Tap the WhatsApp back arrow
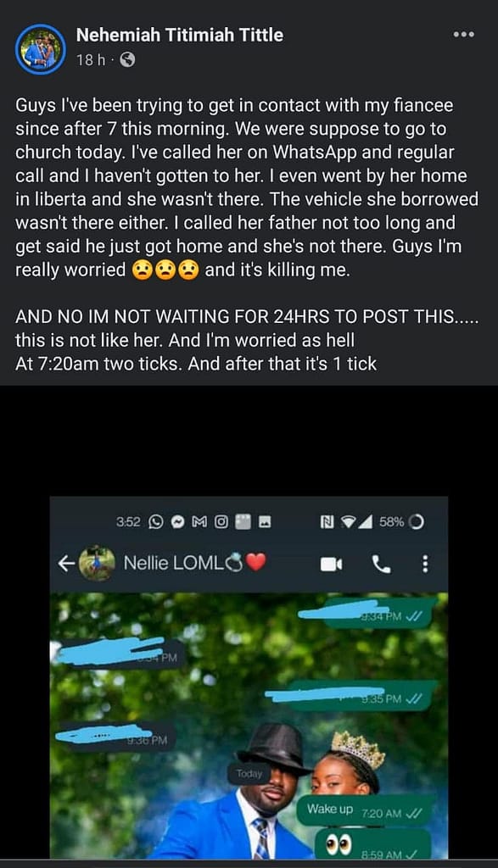Screen dimensions: 498x868 click(x=66, y=564)
